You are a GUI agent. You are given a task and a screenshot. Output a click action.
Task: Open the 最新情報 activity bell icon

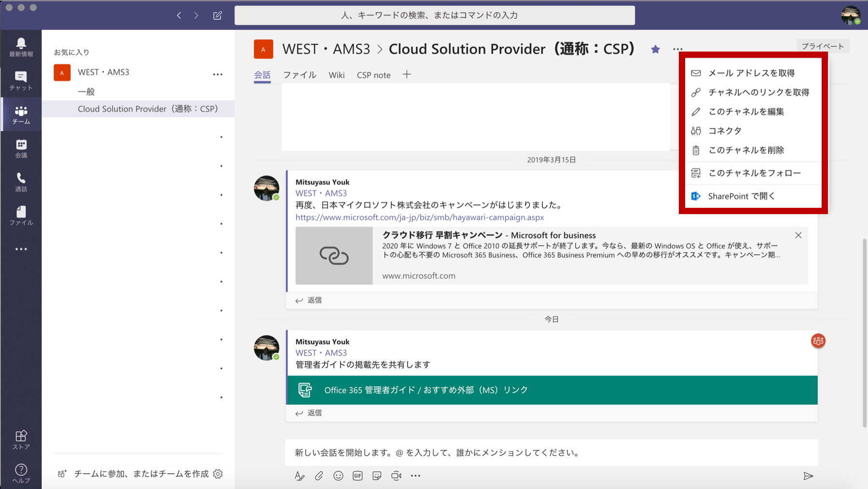(21, 47)
